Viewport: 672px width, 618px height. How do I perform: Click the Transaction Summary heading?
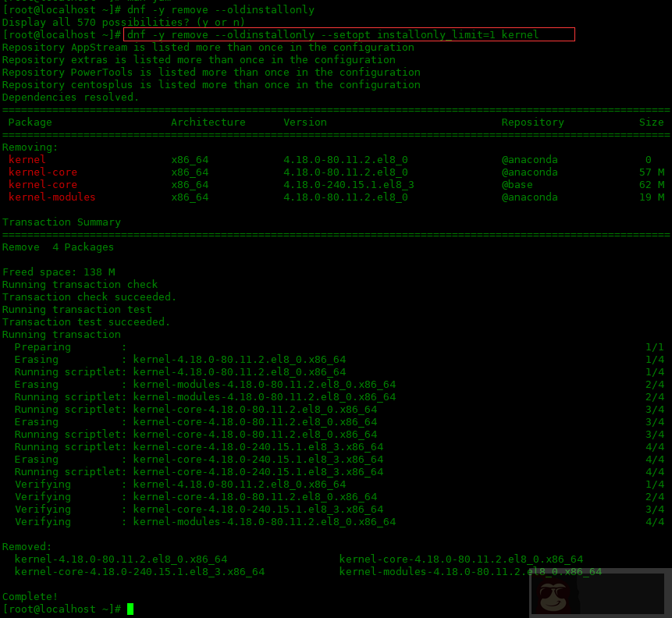click(62, 222)
